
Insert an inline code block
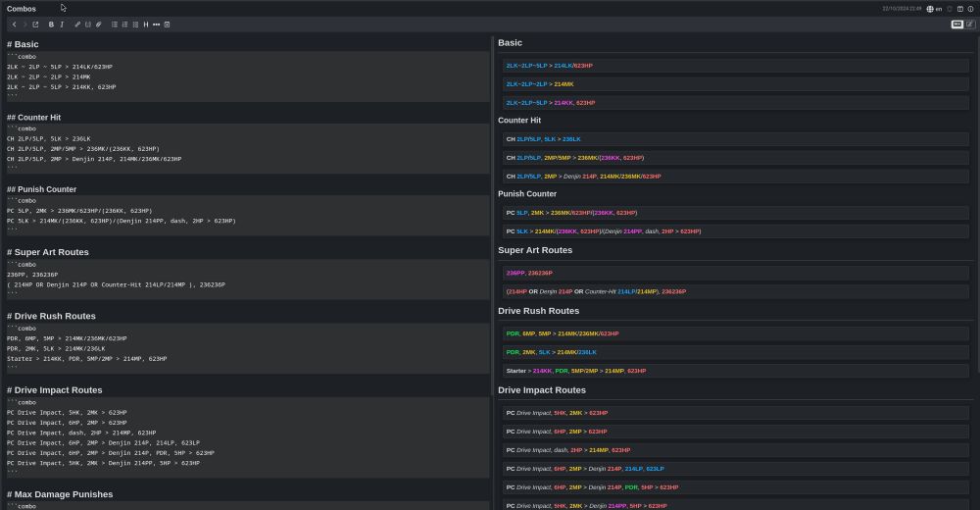[x=88, y=25]
